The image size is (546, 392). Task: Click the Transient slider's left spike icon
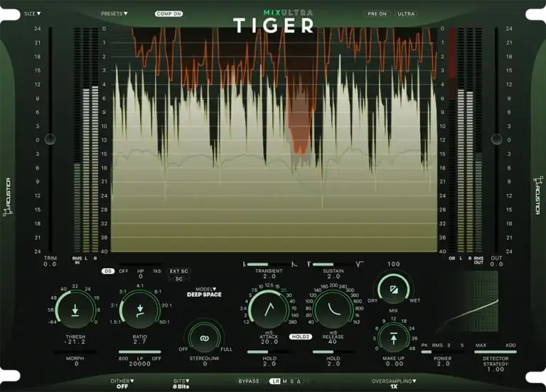[245, 264]
